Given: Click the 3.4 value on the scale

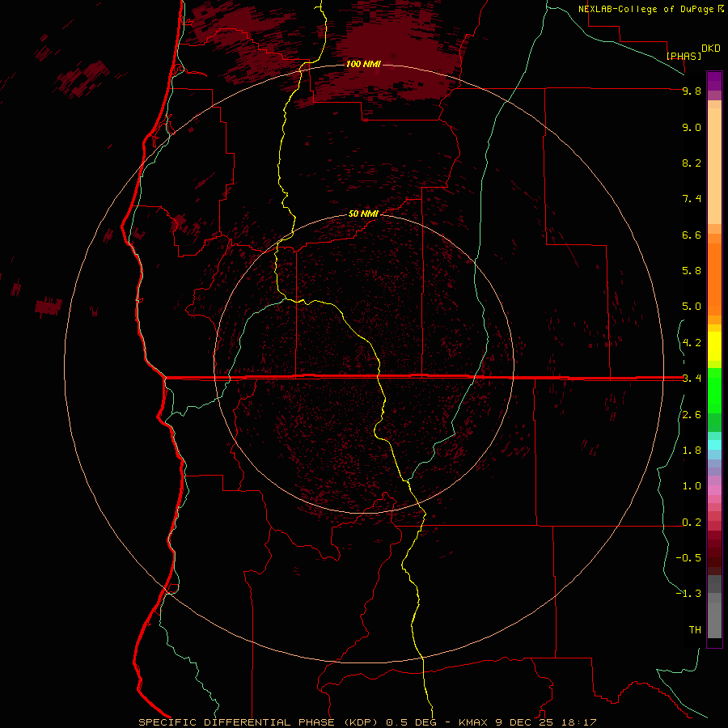Looking at the screenshot, I should [x=692, y=379].
